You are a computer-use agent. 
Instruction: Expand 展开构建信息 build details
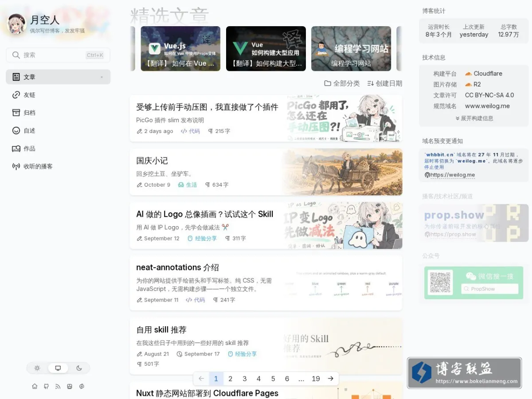474,118
